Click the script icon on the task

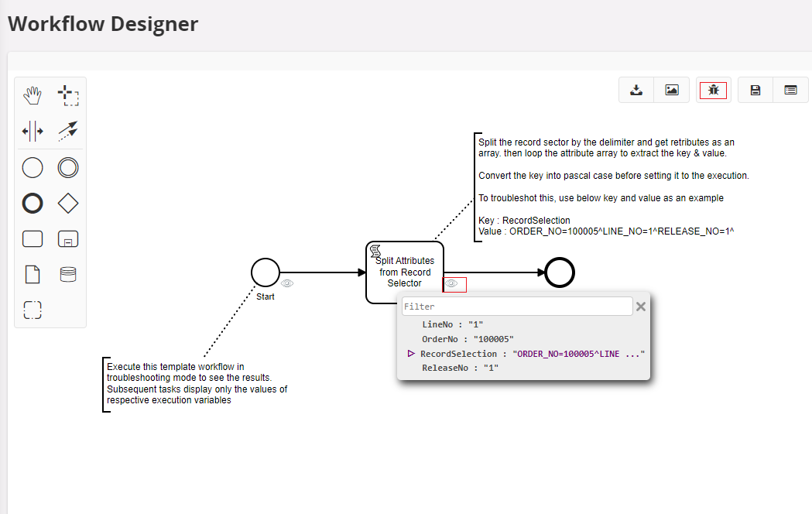[375, 251]
